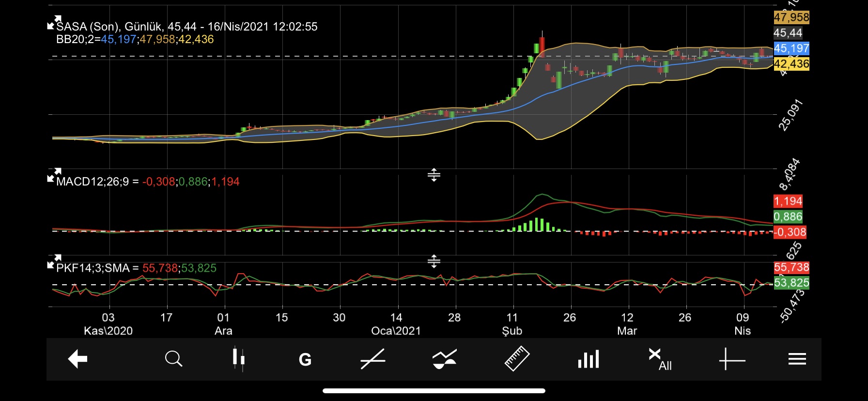Select the trend line drawing tool
The width and height of the screenshot is (868, 401).
coord(372,359)
